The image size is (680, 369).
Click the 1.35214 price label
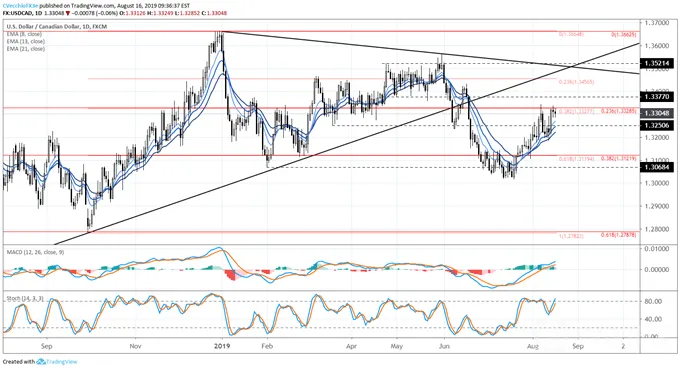click(657, 63)
